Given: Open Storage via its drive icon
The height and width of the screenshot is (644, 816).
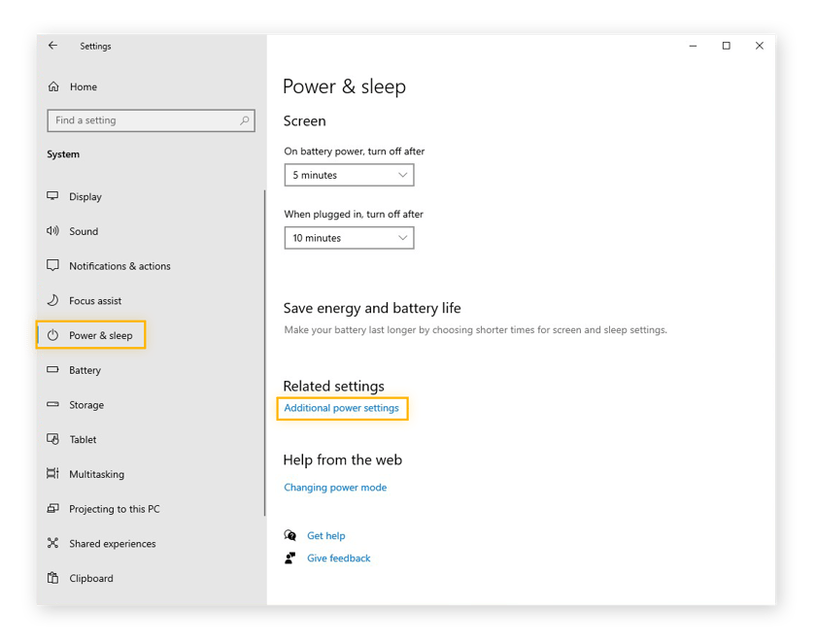Looking at the screenshot, I should click(53, 405).
